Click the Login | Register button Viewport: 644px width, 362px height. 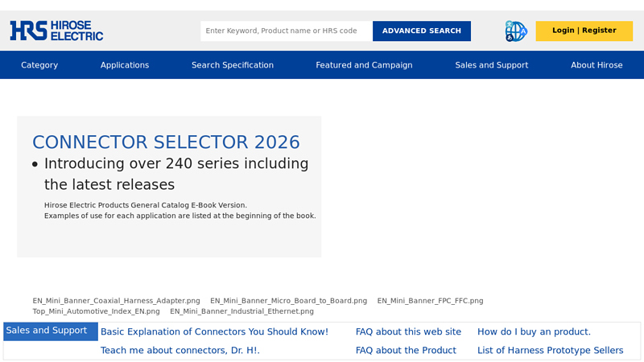click(584, 31)
